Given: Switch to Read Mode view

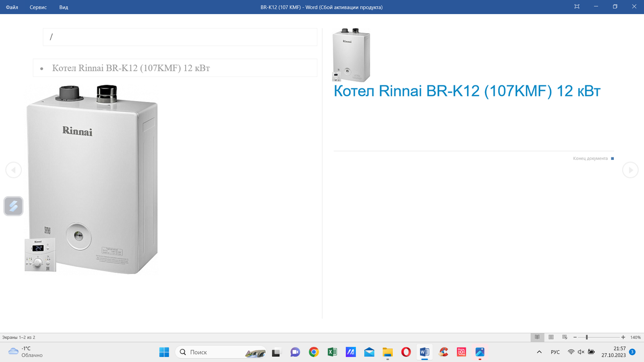Looking at the screenshot, I should (537, 337).
